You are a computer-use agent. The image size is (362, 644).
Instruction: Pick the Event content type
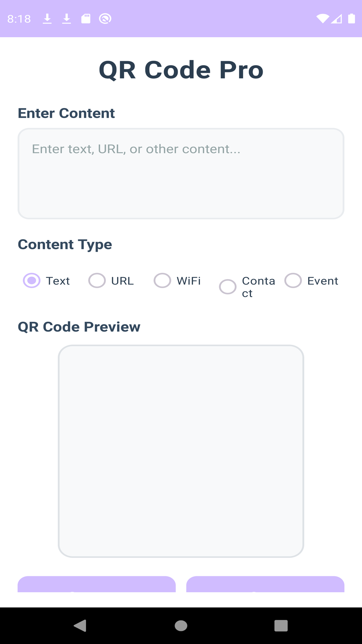(x=293, y=281)
